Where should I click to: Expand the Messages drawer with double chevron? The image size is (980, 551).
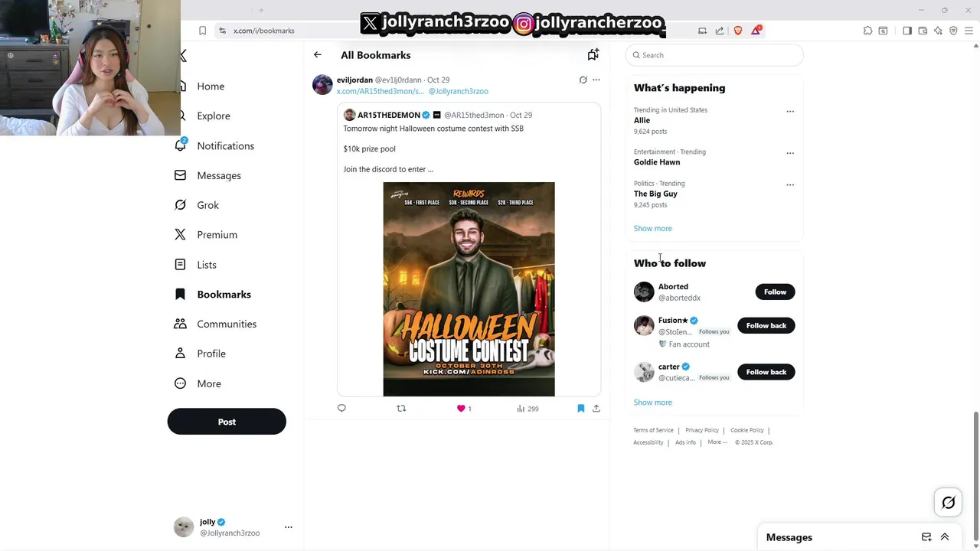pos(945,537)
